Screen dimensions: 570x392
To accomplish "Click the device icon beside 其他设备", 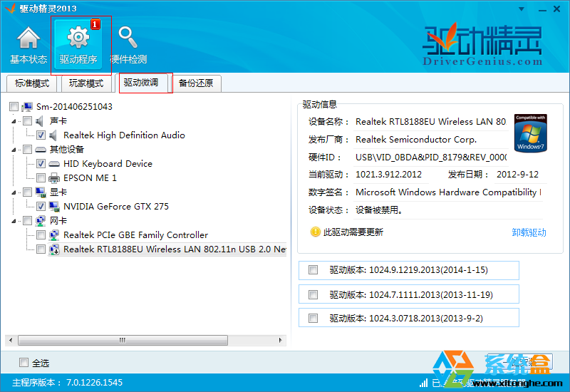I will coord(41,150).
